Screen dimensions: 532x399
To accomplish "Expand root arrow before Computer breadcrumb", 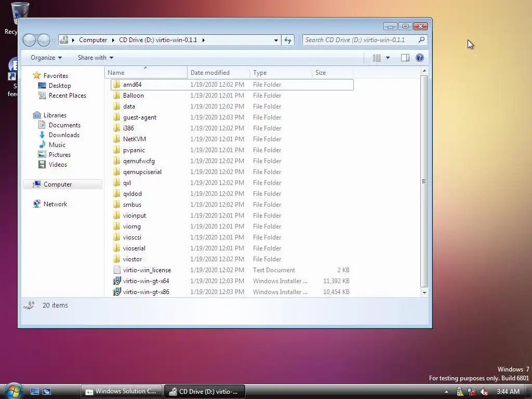I will click(73, 40).
